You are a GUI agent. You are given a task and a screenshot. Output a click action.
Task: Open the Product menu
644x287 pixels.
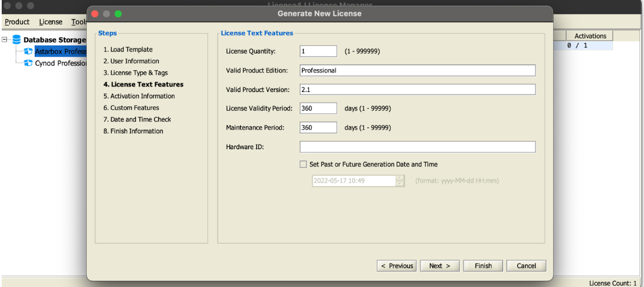pos(17,22)
